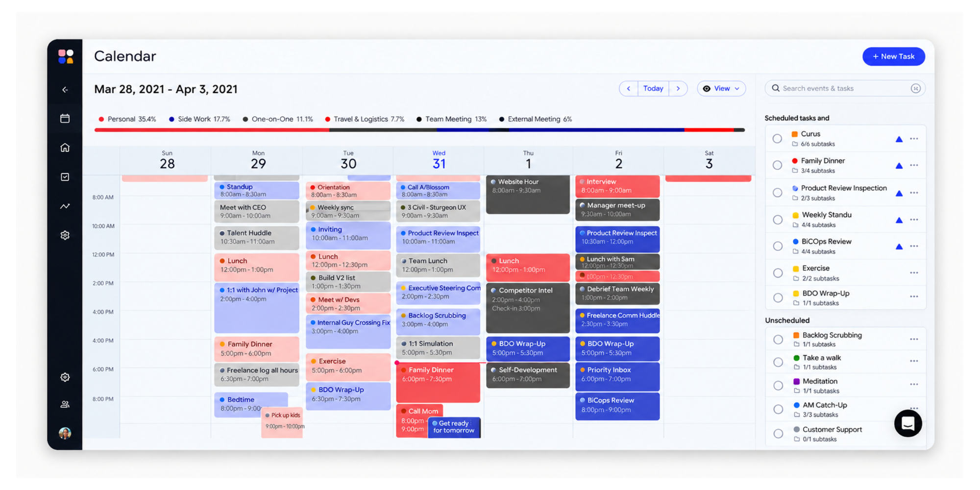Image resolution: width=980 pixels, height=490 pixels.
Task: Open the Bedtime event on Monday
Action: tap(251, 404)
